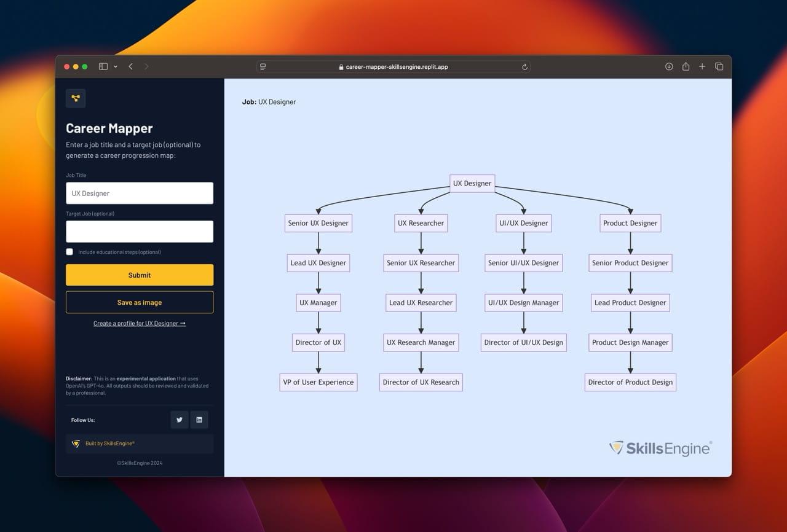Select the Senior UX Designer node
The width and height of the screenshot is (787, 532).
pyautogui.click(x=318, y=223)
